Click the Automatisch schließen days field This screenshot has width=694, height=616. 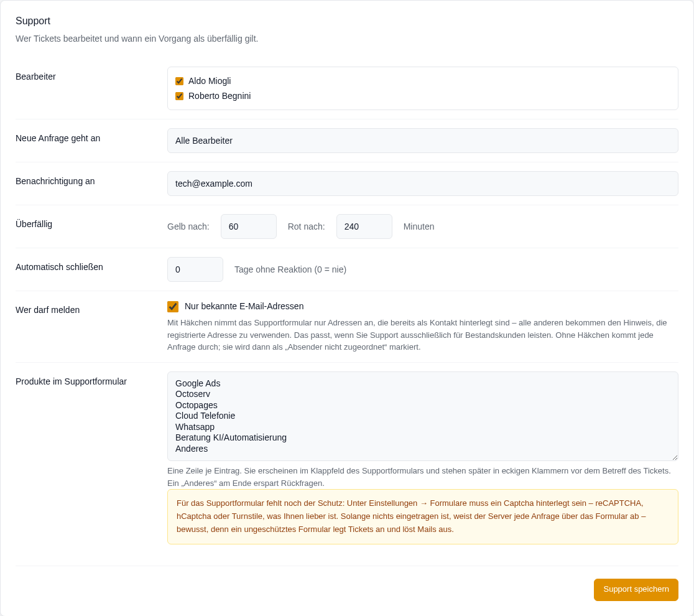point(195,269)
